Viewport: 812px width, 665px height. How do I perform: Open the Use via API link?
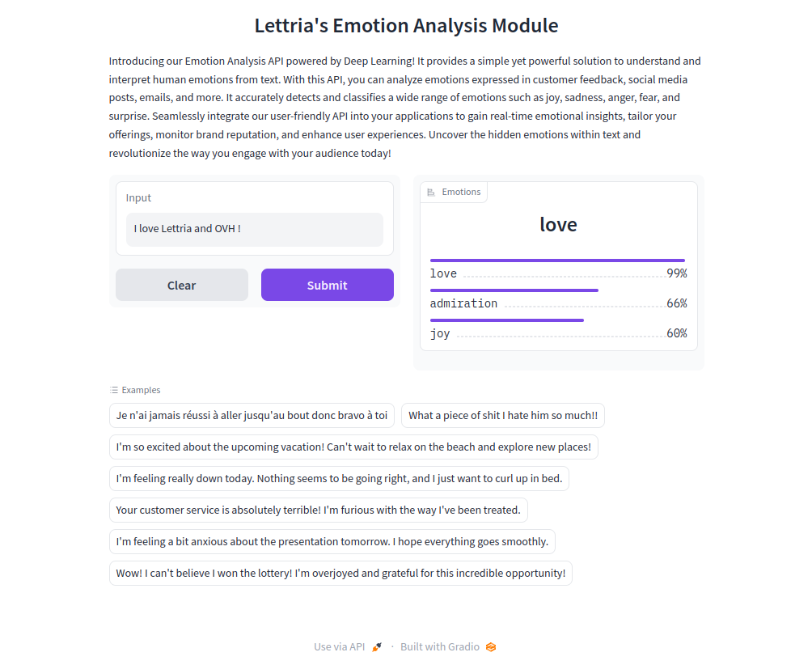(x=340, y=647)
